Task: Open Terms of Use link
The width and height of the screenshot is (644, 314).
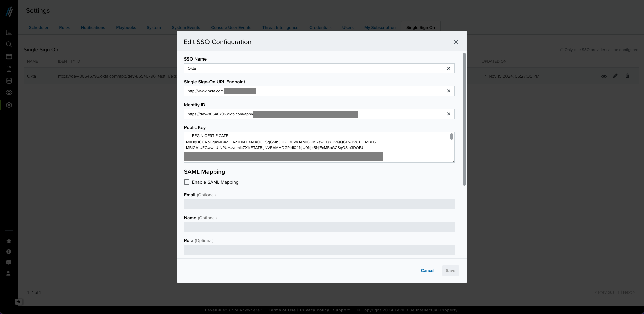Action: [x=282, y=310]
